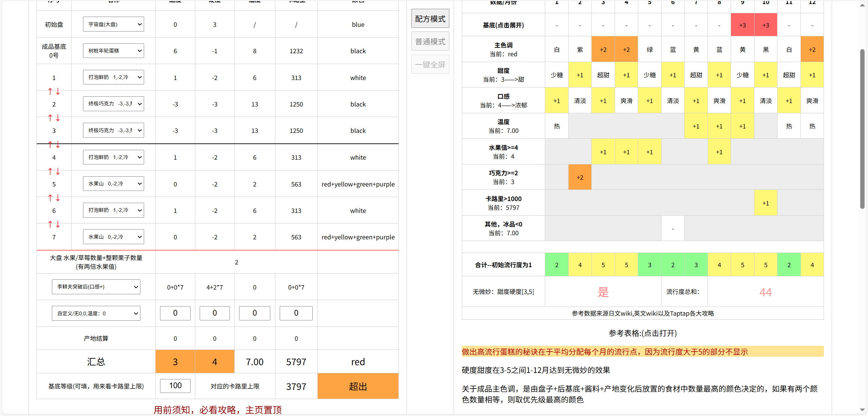Open the 自定义/无0,0,温度:0 dropdown
Viewport: 868px width, 416px height.
pos(96,313)
